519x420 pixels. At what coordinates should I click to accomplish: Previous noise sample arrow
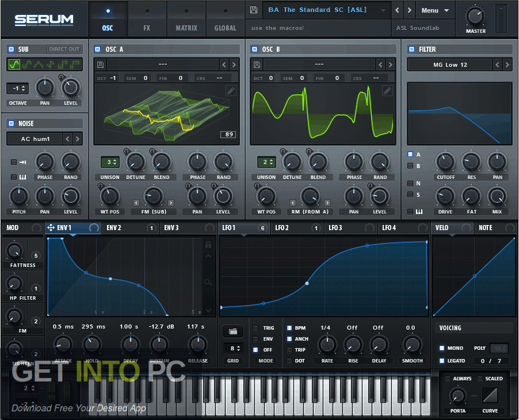[67, 139]
